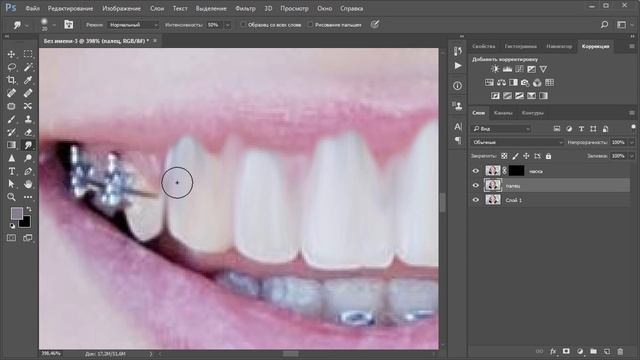
Task: Select the Pen tool
Action: pos(28,171)
